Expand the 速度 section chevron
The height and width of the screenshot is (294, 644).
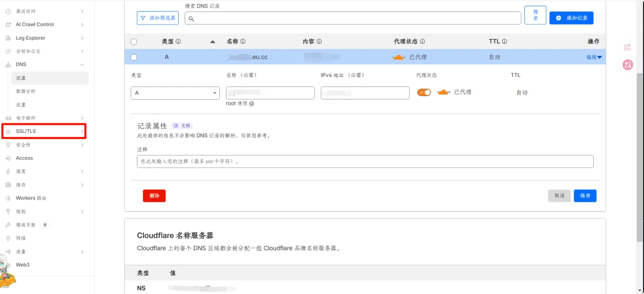click(x=82, y=171)
